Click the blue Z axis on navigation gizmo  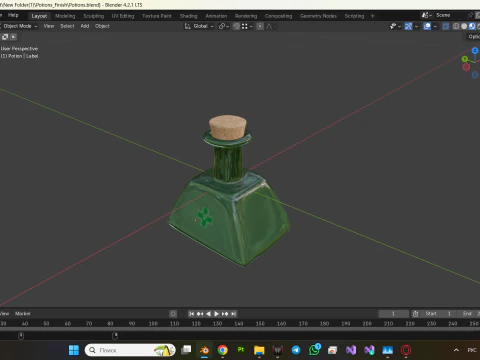coord(475,51)
